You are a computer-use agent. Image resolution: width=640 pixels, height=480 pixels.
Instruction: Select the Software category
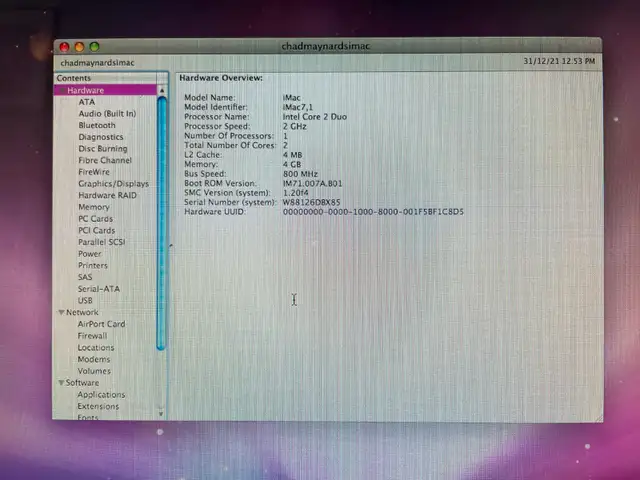click(x=82, y=383)
